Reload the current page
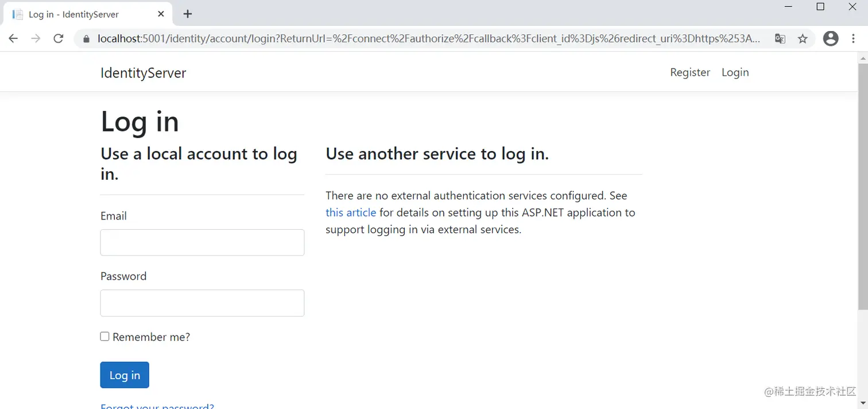Image resolution: width=868 pixels, height=409 pixels. pos(58,38)
